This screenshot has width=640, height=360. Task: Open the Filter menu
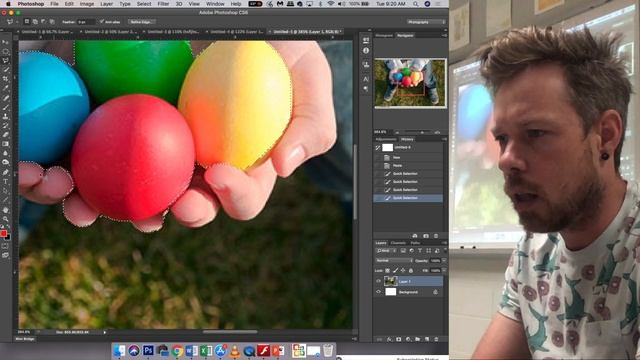[163, 4]
